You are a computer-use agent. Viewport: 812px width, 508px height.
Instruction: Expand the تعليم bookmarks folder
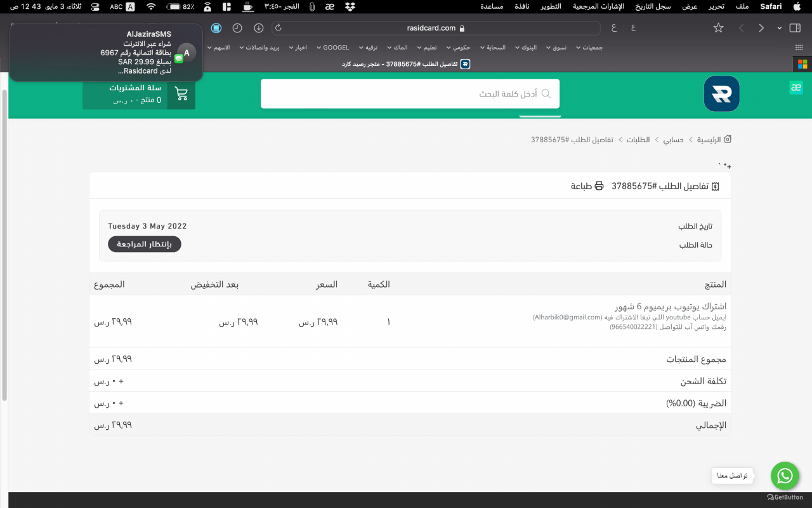click(x=427, y=48)
